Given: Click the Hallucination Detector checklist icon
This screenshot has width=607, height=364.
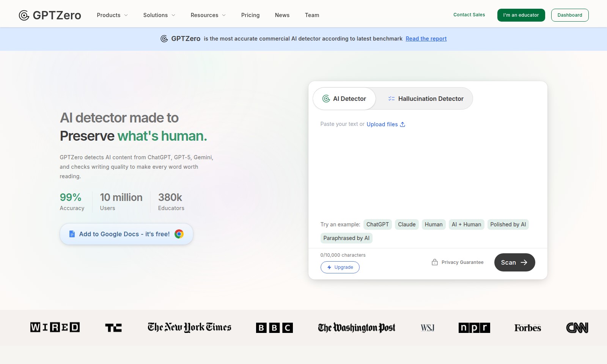Looking at the screenshot, I should (x=392, y=99).
